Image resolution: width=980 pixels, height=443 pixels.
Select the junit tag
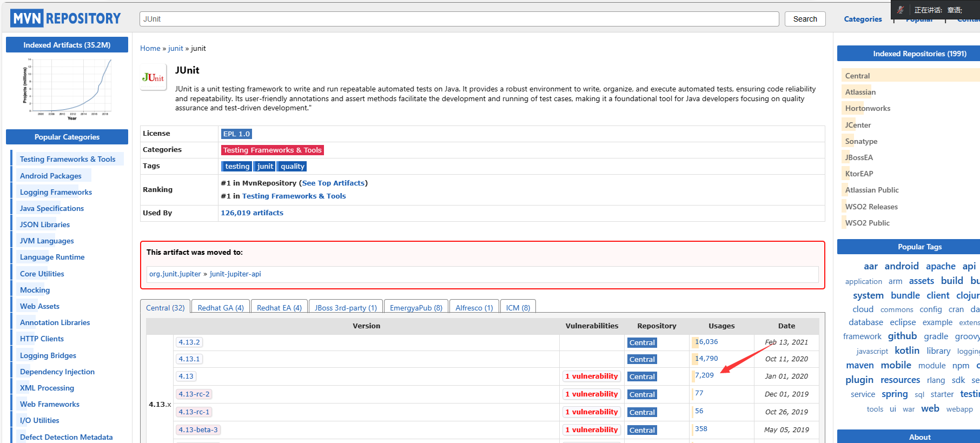pos(265,166)
